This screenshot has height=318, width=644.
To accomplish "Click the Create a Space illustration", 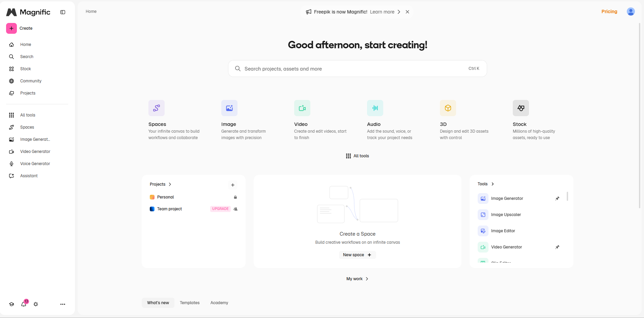I will point(358,205).
